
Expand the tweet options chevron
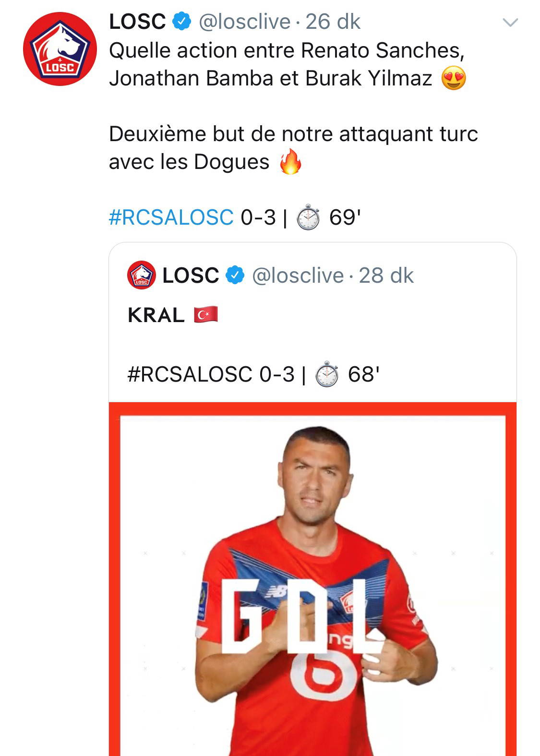510,22
